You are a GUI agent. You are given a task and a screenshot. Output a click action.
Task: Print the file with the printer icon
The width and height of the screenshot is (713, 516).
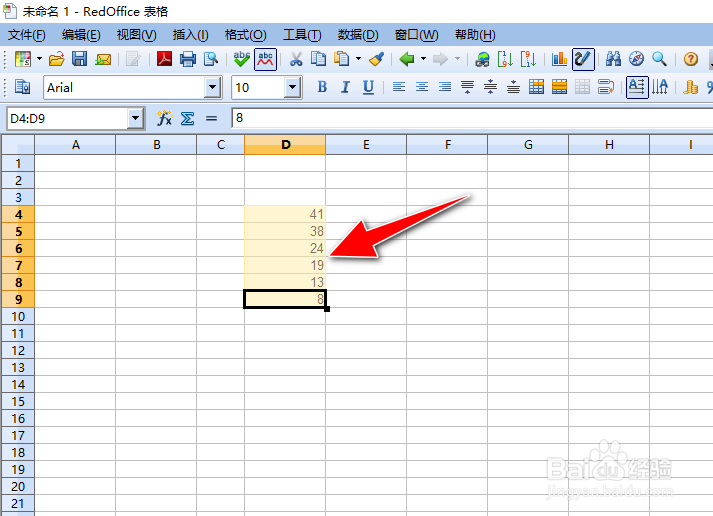(x=188, y=59)
